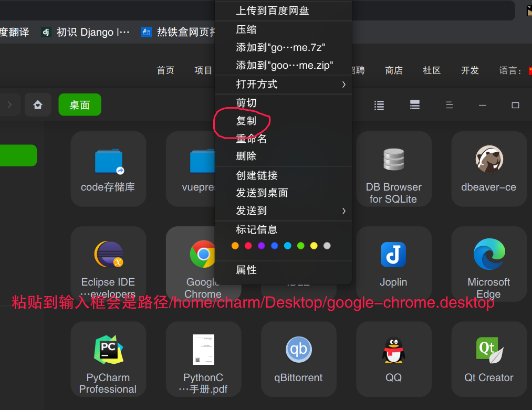The height and width of the screenshot is (410, 532).
Task: Launch qBittorrent icon
Action: (x=299, y=349)
